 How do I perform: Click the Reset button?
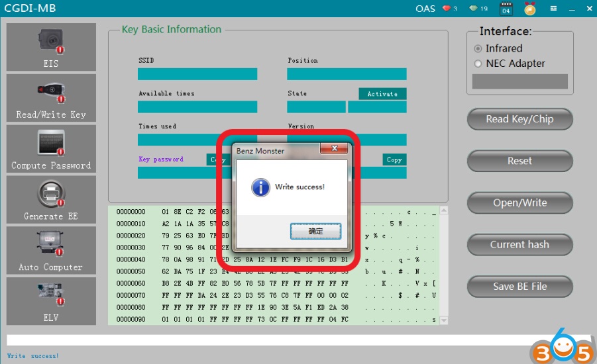(x=519, y=161)
